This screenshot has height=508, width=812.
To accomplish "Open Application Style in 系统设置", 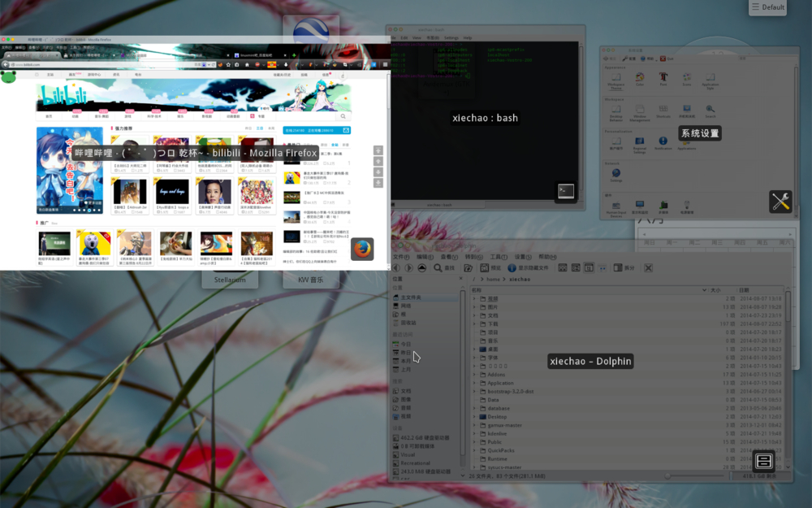I will click(x=710, y=80).
